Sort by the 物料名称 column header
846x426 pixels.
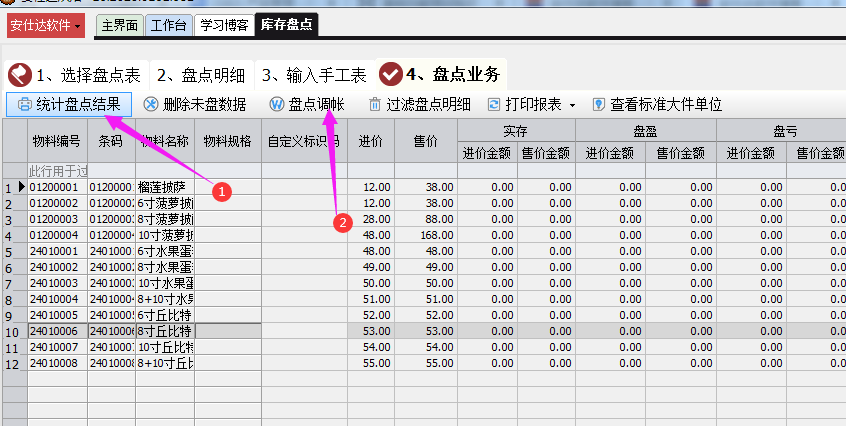[165, 141]
